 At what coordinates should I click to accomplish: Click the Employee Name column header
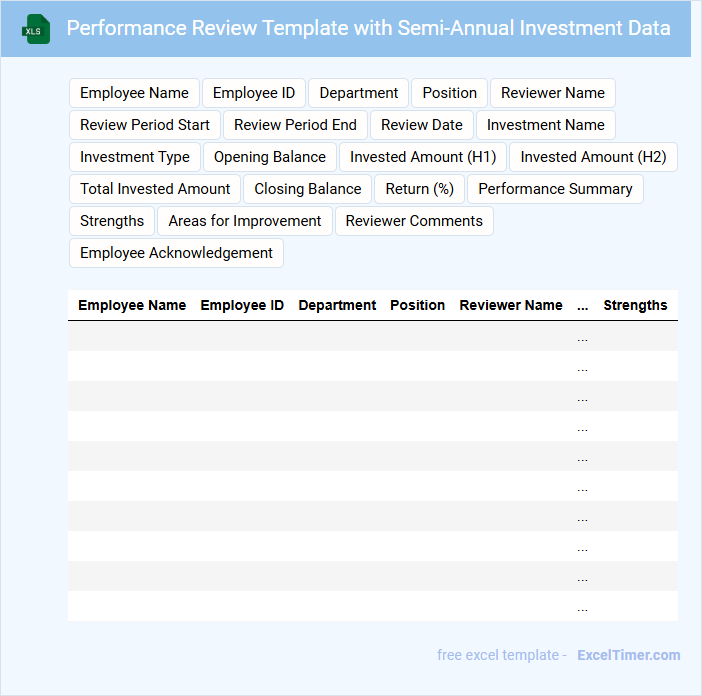[132, 305]
